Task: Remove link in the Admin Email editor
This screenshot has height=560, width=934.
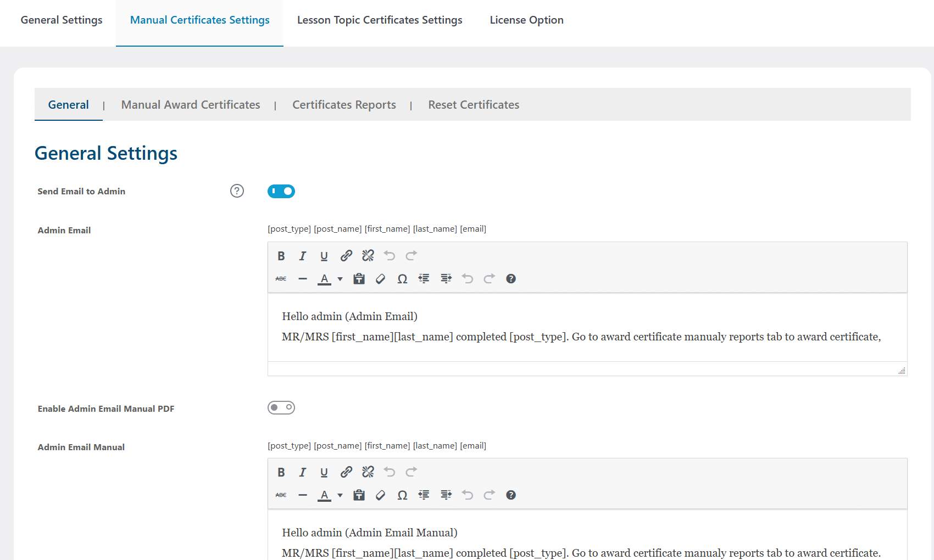Action: coord(368,256)
